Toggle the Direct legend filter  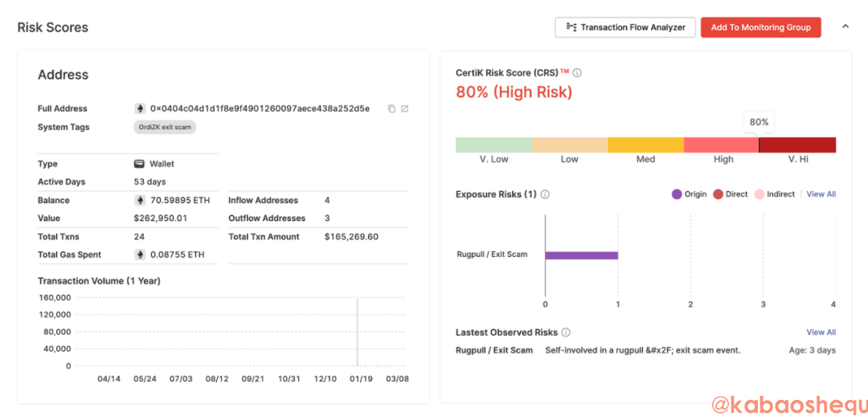730,194
